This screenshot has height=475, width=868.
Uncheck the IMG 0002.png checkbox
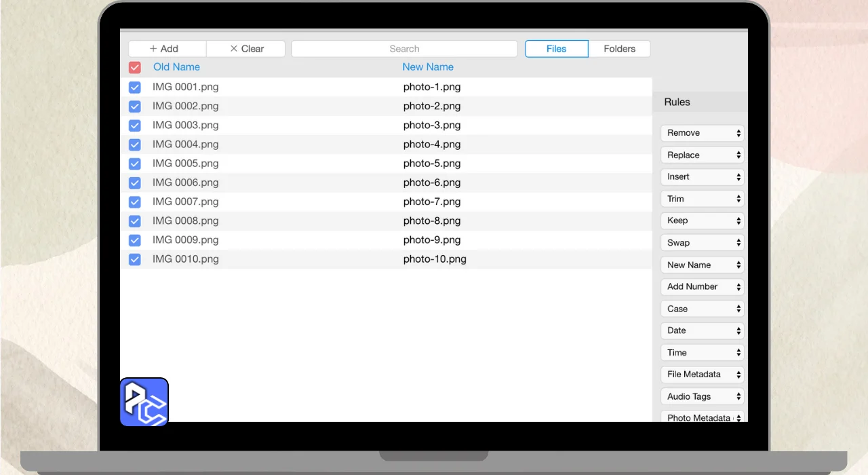click(134, 106)
